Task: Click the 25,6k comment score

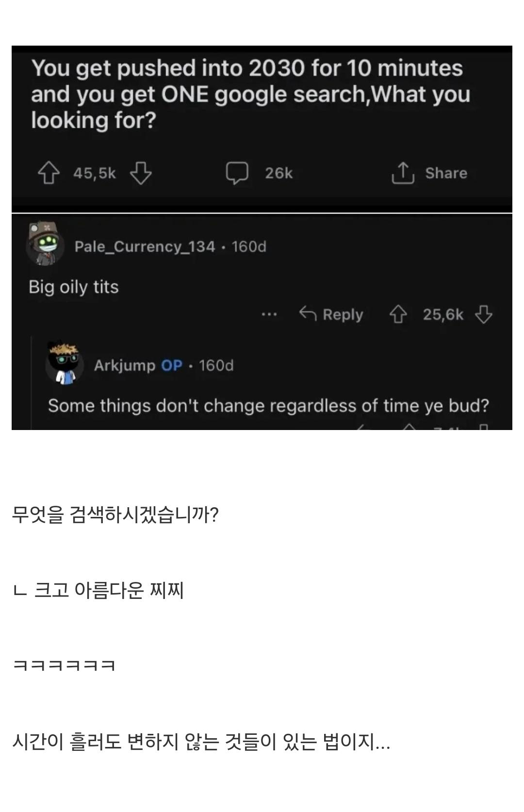Action: click(443, 315)
